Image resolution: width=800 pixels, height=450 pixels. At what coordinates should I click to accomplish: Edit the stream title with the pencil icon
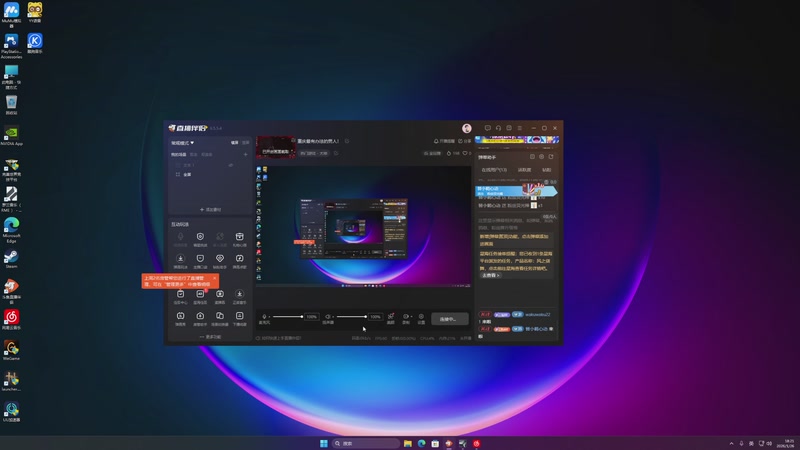coord(347,141)
